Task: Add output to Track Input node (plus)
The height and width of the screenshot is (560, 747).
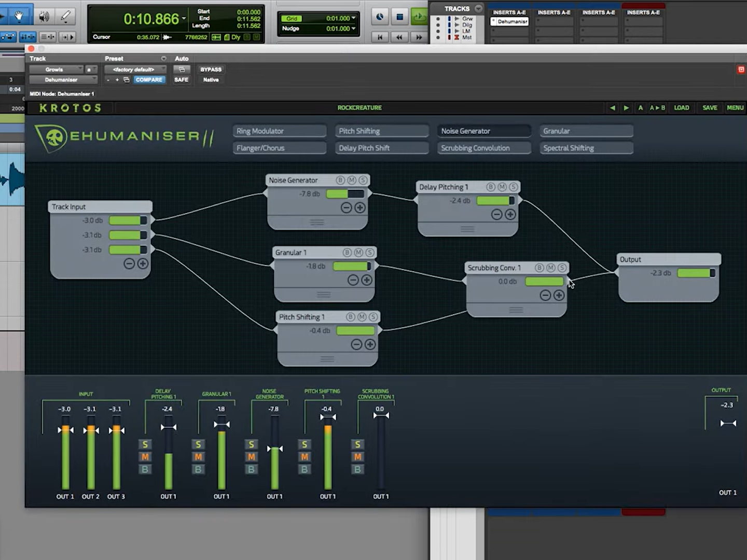Action: 143,263
